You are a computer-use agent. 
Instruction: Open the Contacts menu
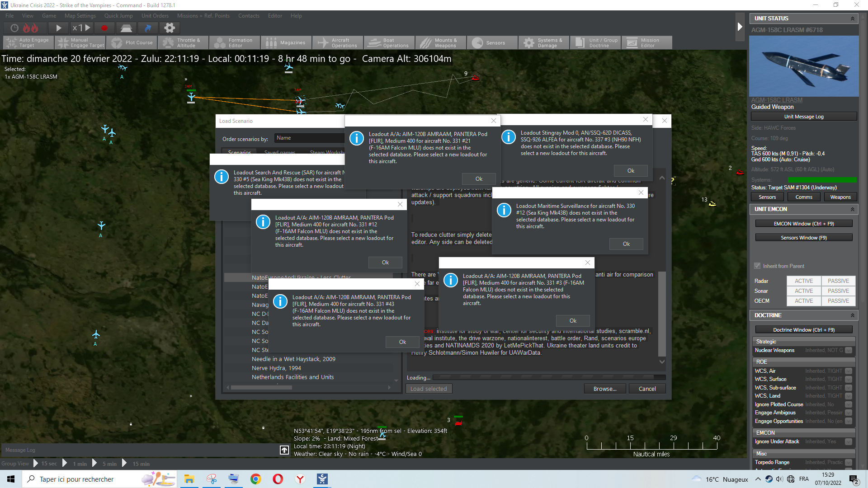249,16
